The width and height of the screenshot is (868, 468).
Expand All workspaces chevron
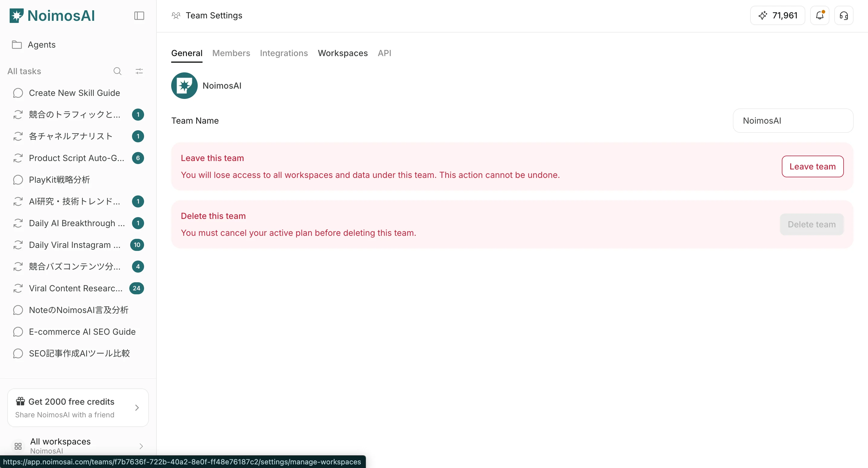click(141, 446)
